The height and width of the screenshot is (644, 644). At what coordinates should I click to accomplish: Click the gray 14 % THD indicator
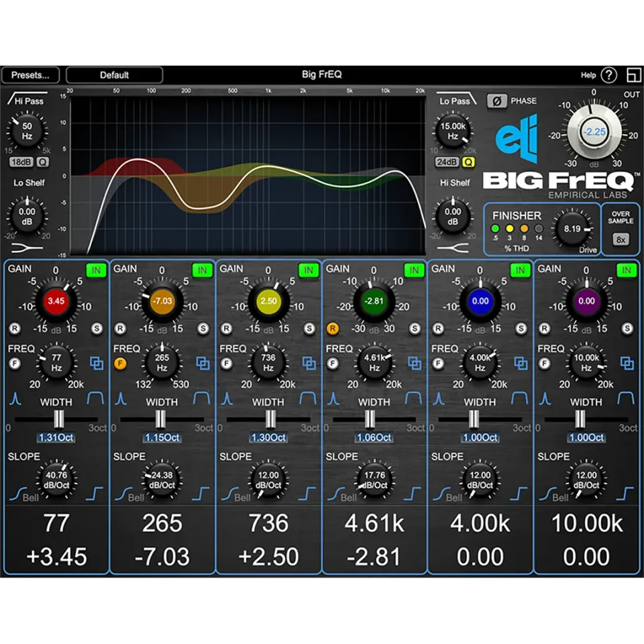(x=539, y=228)
